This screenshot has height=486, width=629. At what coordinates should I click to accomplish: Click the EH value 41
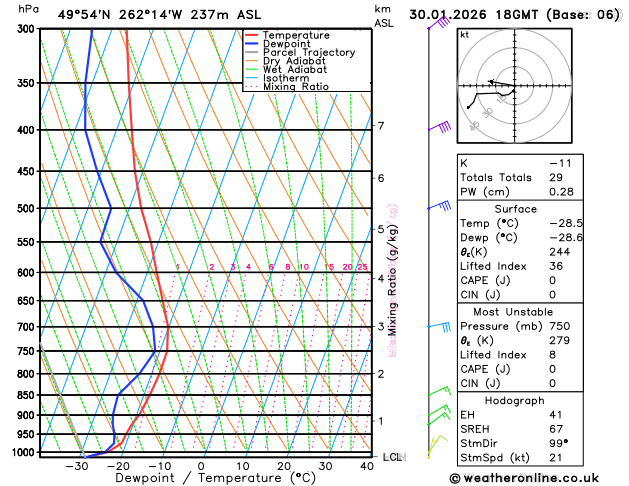pos(556,415)
